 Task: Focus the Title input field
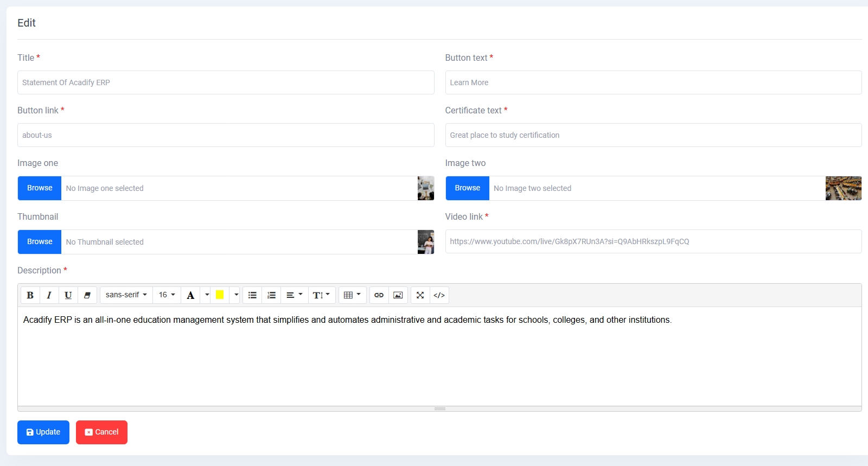coord(226,82)
